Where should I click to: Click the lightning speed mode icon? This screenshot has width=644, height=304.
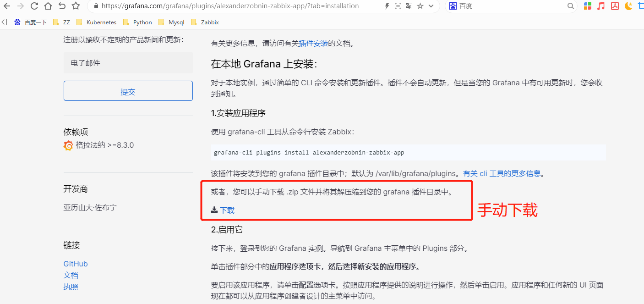pyautogui.click(x=387, y=6)
